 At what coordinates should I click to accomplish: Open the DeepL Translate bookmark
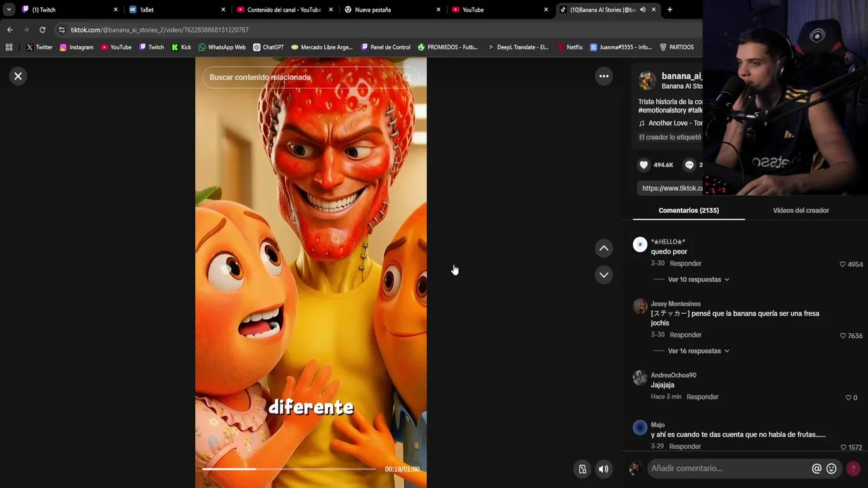tap(518, 47)
